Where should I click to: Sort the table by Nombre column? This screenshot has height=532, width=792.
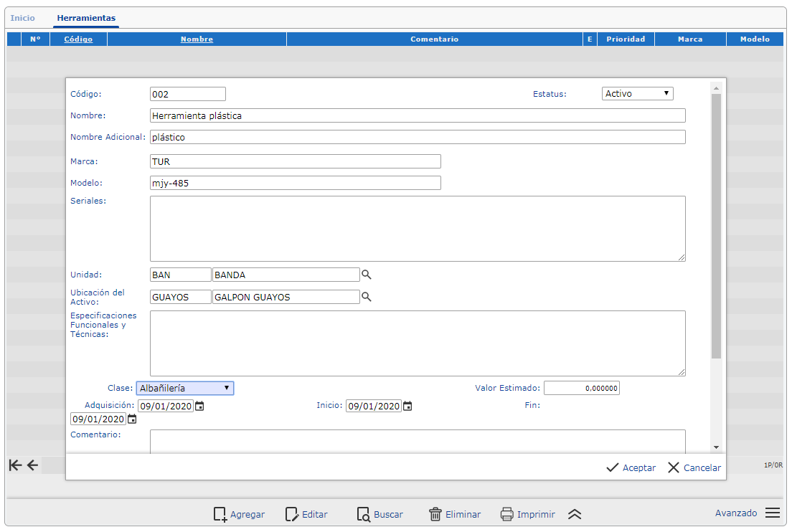(x=197, y=39)
